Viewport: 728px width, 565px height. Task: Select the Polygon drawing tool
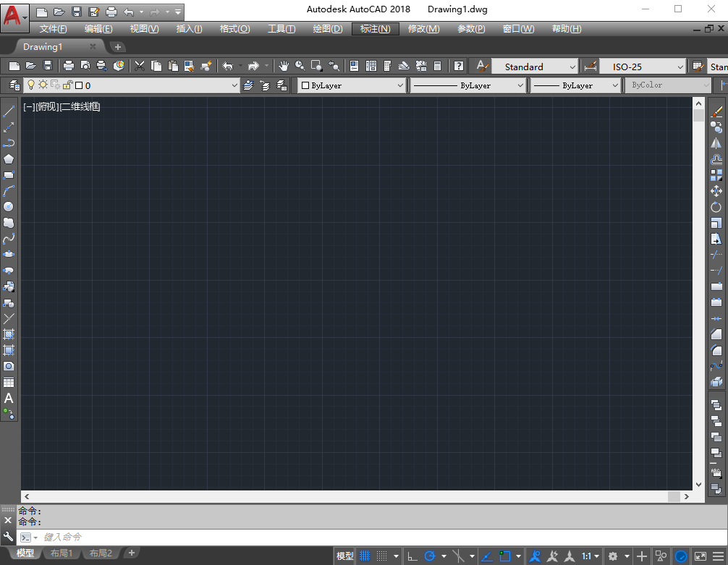(x=9, y=159)
